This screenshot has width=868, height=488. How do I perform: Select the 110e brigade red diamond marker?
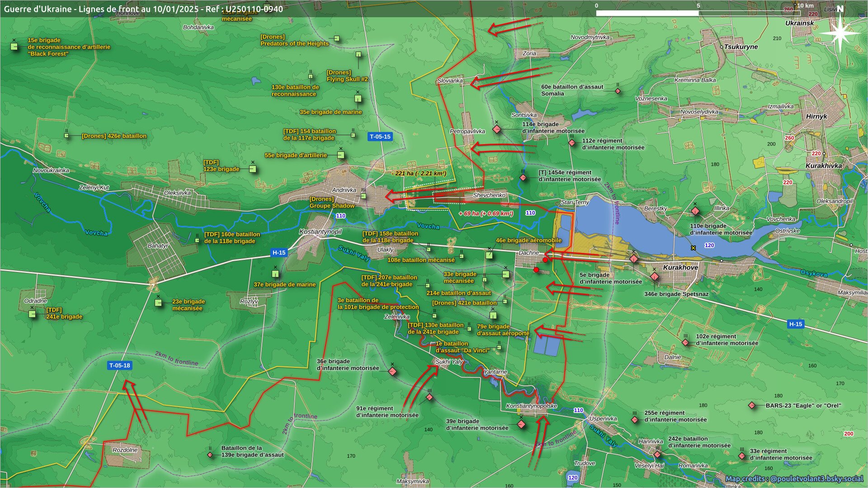695,211
